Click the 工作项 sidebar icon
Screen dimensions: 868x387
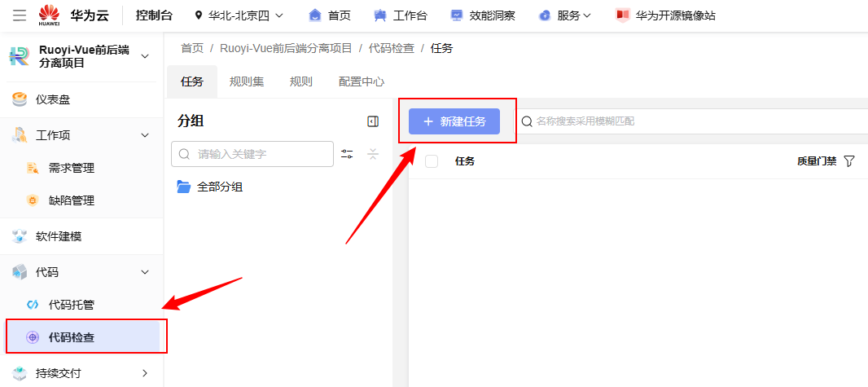pos(20,135)
